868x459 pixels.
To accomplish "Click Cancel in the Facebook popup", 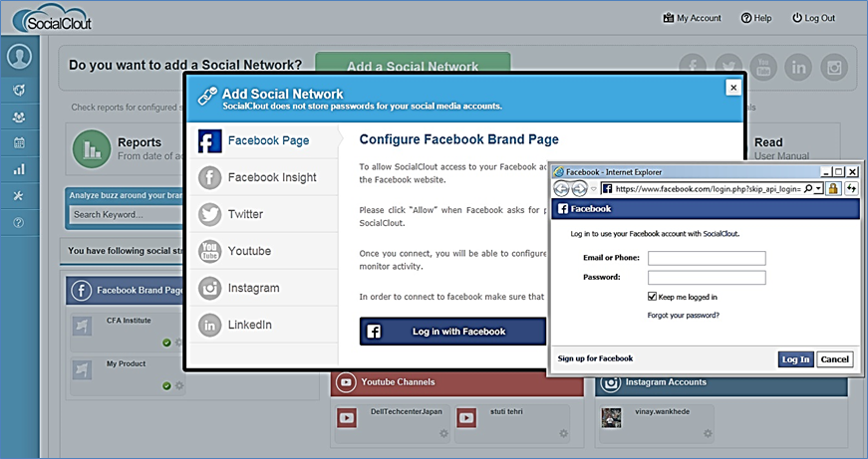I will (x=835, y=359).
